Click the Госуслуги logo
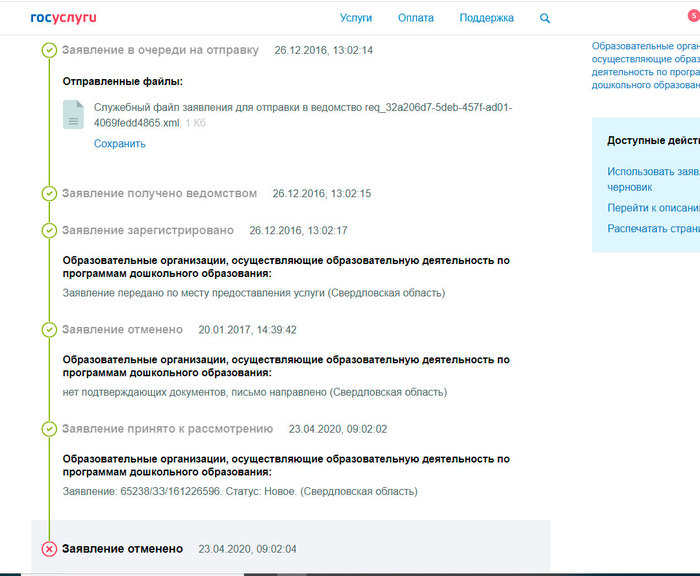Image resolution: width=700 pixels, height=576 pixels. point(64,18)
